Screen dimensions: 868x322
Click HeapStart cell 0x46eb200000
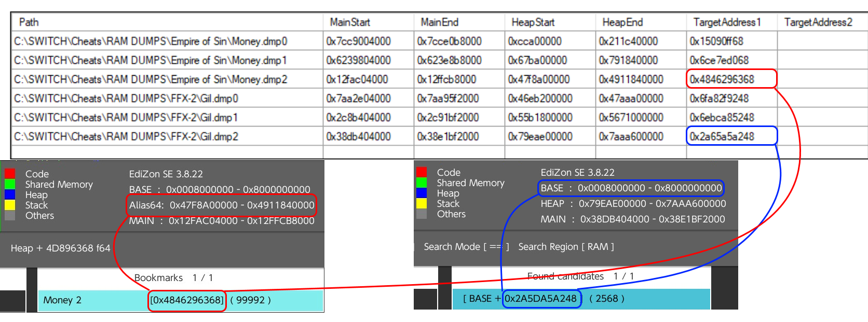click(x=550, y=98)
